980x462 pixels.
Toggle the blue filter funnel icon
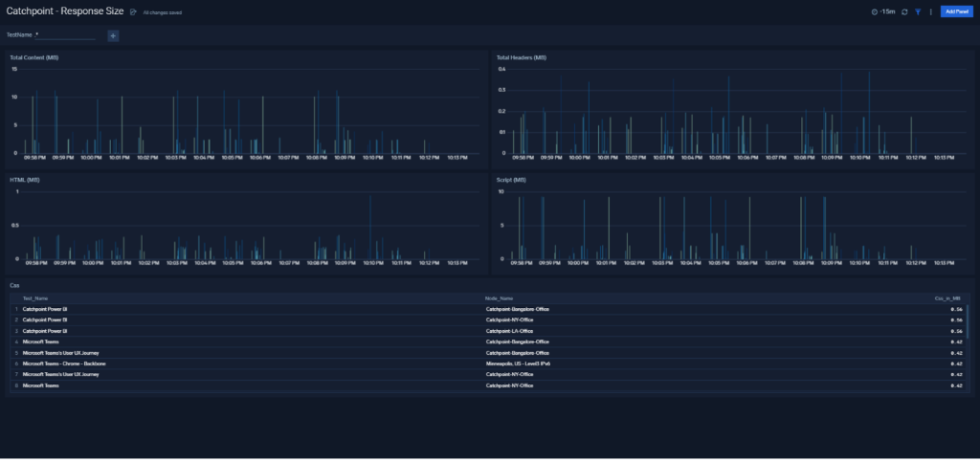click(x=918, y=11)
